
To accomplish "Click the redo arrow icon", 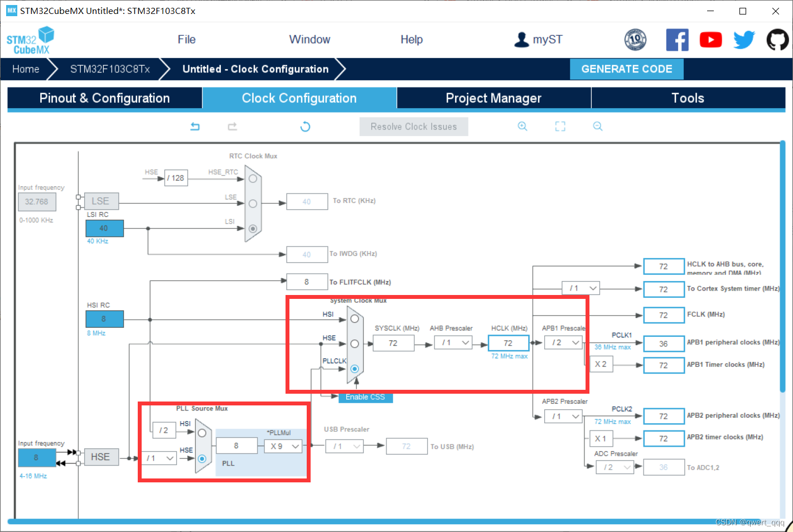I will [233, 127].
